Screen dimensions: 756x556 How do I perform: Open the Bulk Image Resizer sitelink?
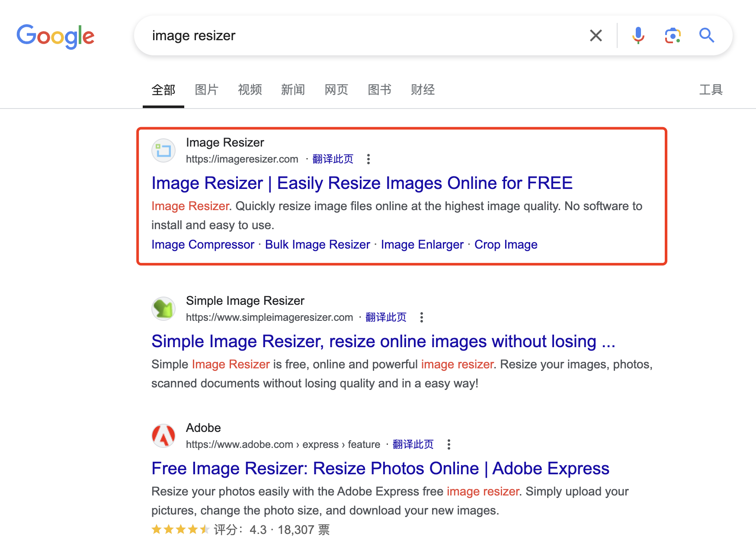pos(317,245)
